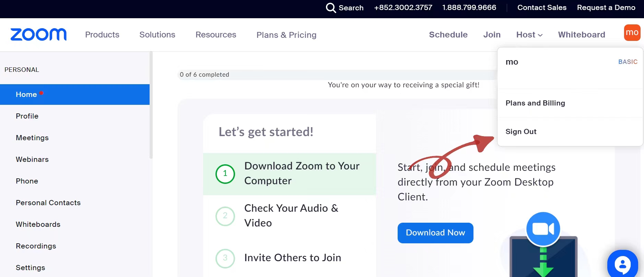644x277 pixels.
Task: Select Download Zoom to Your Computer step
Action: [x=290, y=174]
